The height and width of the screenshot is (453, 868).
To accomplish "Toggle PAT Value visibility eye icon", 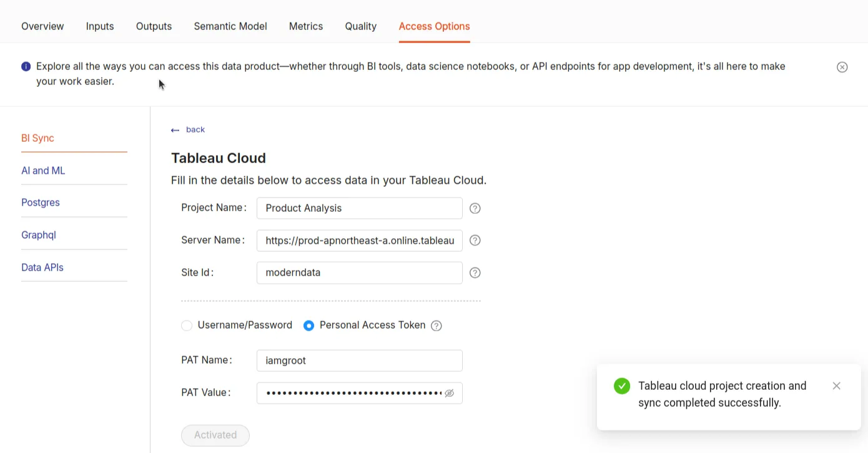I will coord(449,393).
